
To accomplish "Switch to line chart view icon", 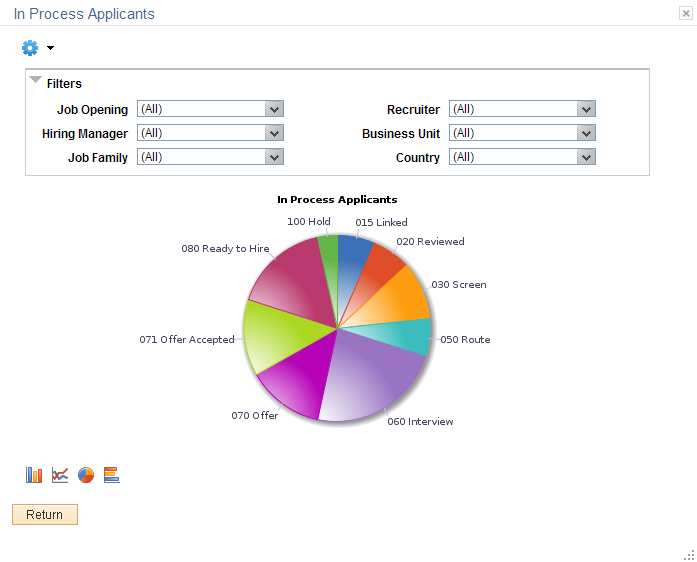I will [x=60, y=475].
